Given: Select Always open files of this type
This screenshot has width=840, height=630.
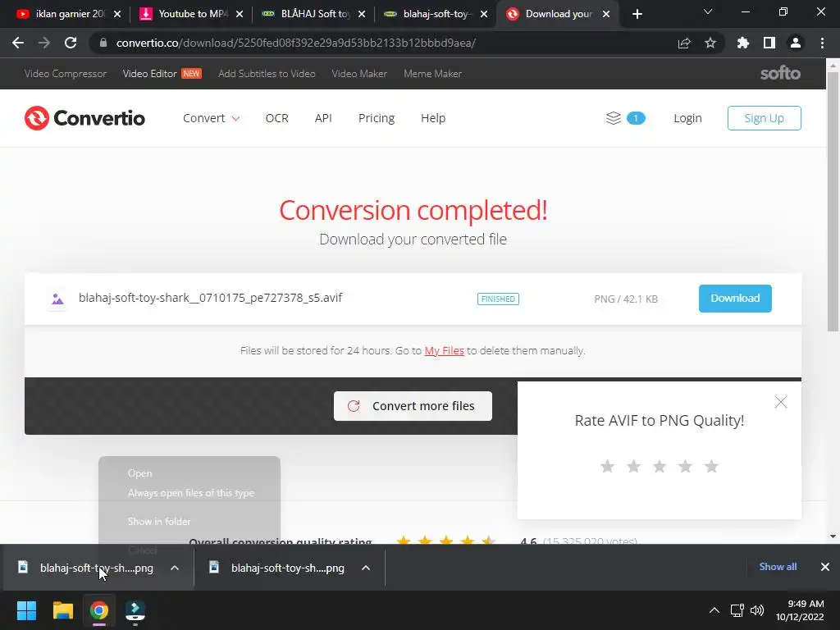Looking at the screenshot, I should [x=190, y=493].
